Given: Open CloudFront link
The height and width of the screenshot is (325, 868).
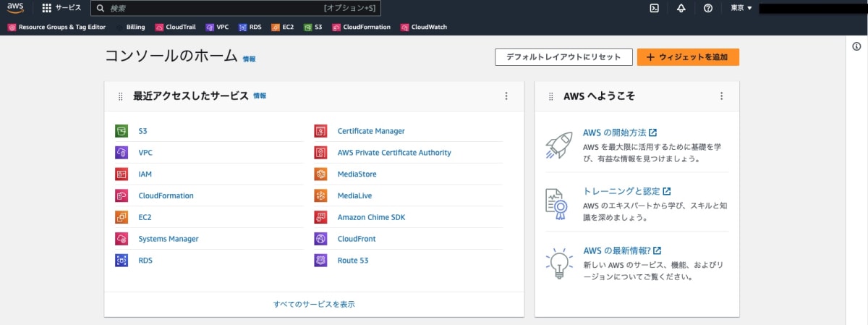Looking at the screenshot, I should click(x=355, y=239).
